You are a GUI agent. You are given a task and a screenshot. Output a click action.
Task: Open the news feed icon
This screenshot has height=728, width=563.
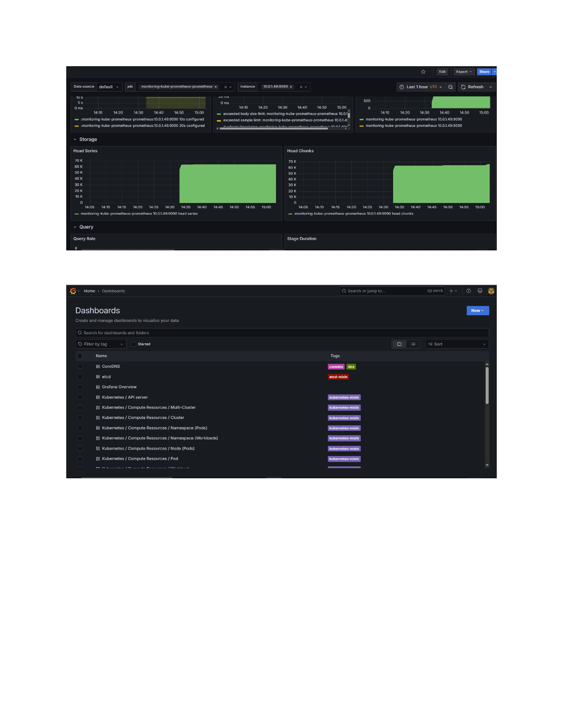[480, 291]
